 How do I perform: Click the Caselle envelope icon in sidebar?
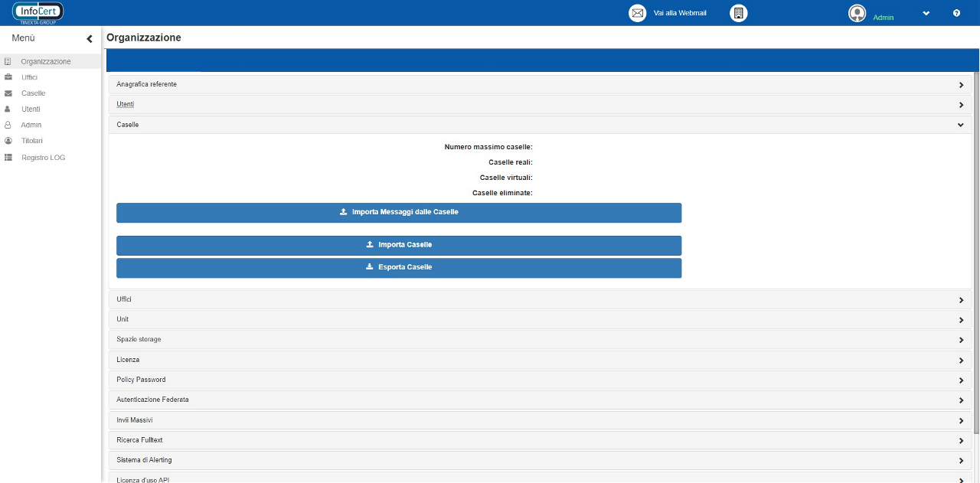click(x=8, y=93)
